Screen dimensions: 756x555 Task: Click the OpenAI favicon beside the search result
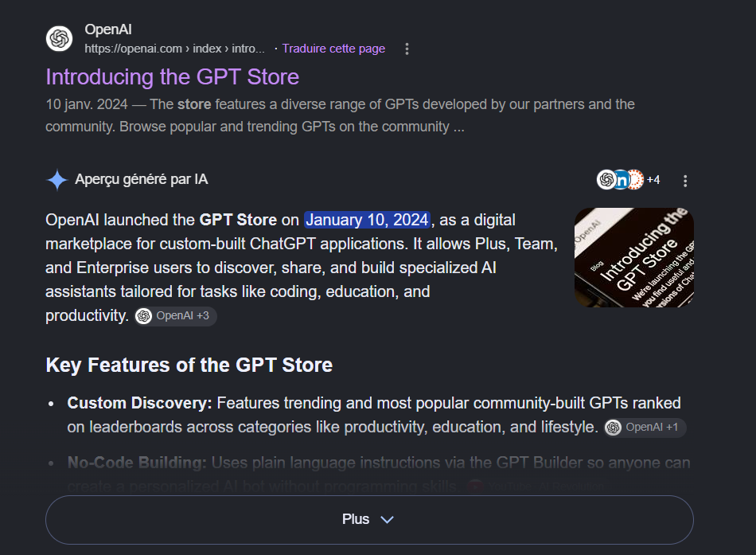[x=60, y=38]
